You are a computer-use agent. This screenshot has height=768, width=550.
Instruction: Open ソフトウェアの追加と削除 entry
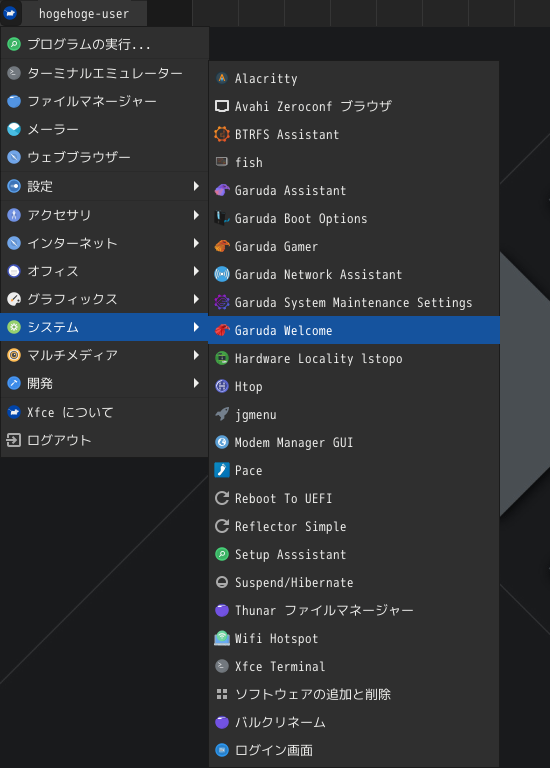pyautogui.click(x=354, y=694)
